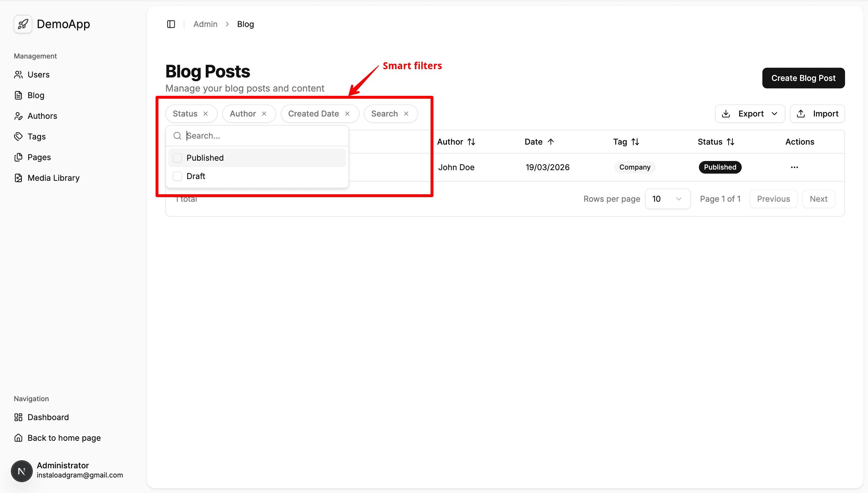Open the Created Date filter chip
This screenshot has width=868, height=493.
[313, 114]
